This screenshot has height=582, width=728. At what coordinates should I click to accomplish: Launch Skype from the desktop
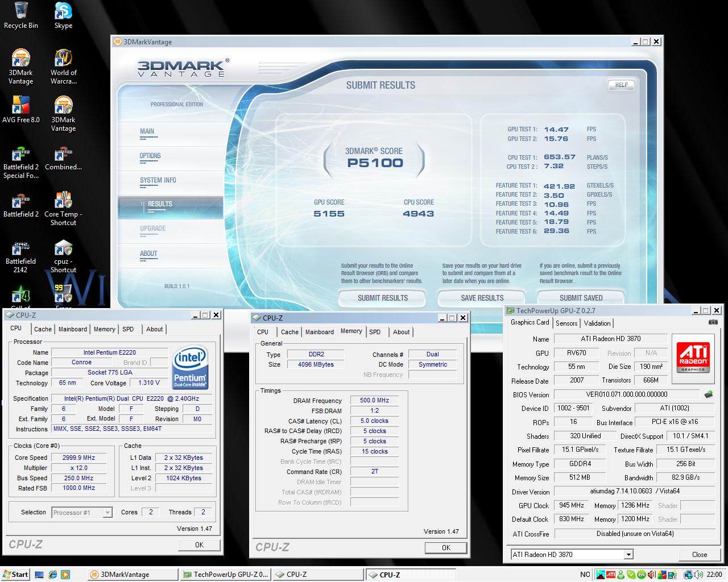(63, 15)
